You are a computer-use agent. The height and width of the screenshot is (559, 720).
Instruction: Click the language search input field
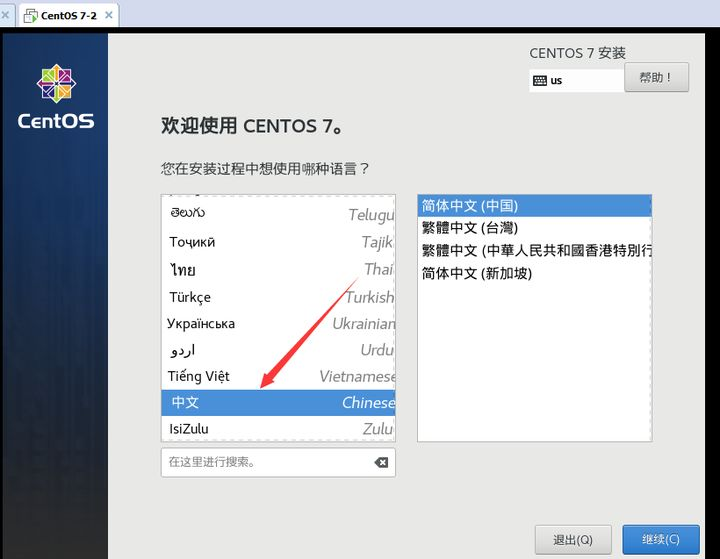[x=278, y=463]
